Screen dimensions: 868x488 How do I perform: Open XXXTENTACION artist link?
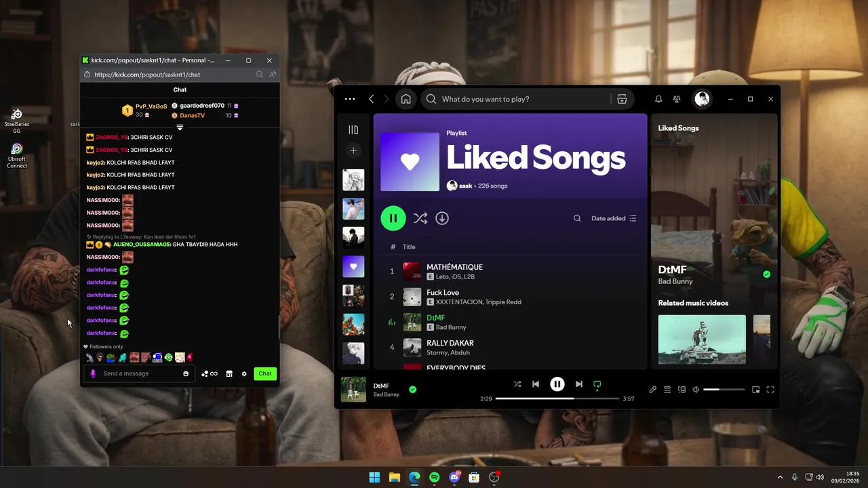(x=459, y=302)
